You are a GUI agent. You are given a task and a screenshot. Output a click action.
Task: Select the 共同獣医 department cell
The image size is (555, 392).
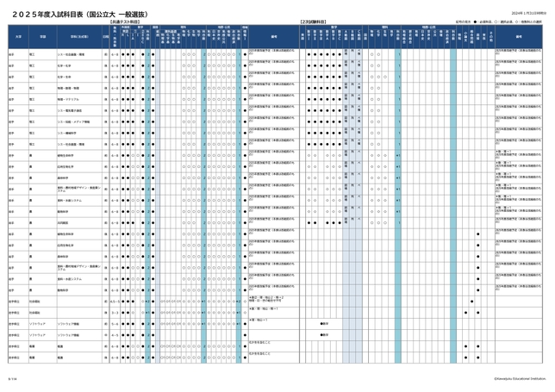62,222
